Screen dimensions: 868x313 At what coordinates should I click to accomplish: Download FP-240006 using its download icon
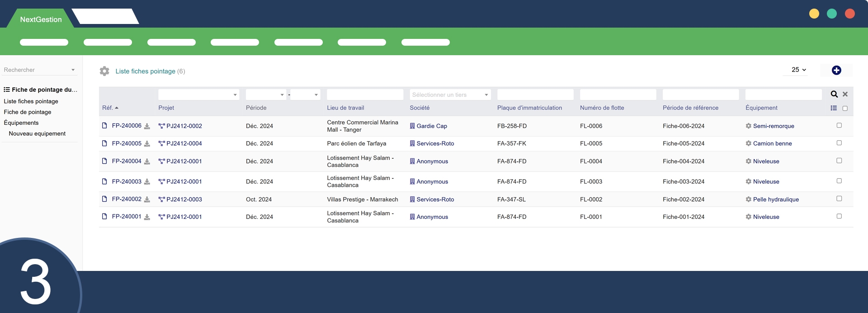coord(147,126)
